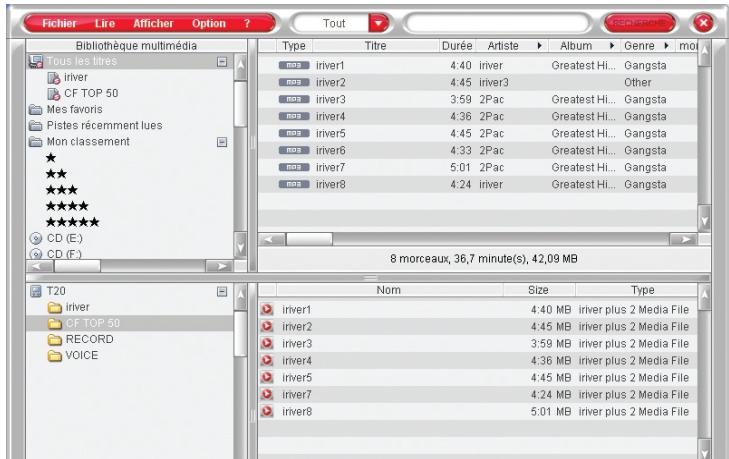Open the Artiste column arrow
The image size is (729, 459).
click(x=539, y=46)
